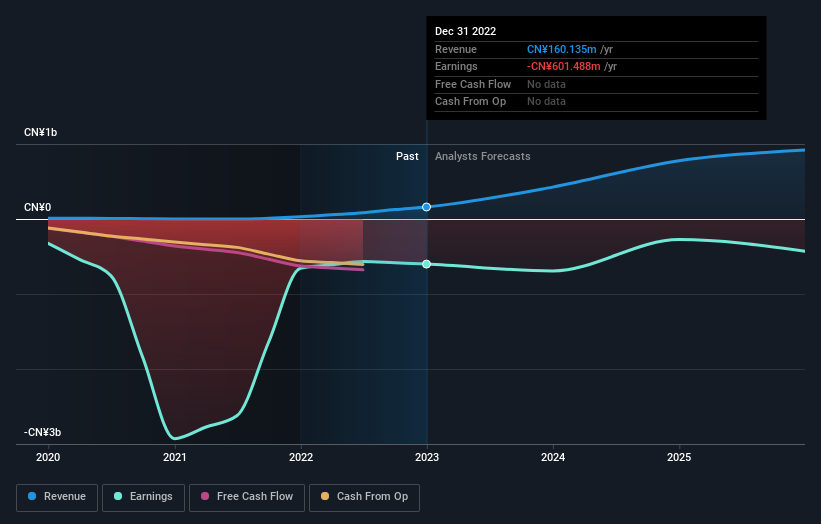Select the earnings data point at 2023
This screenshot has width=821, height=524.
tap(427, 264)
